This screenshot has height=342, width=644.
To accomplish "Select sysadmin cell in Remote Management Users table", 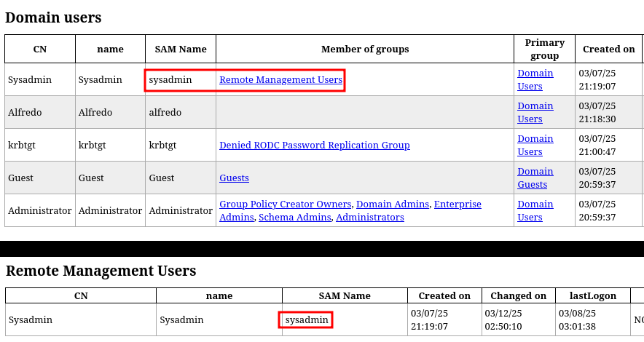I will tap(307, 320).
